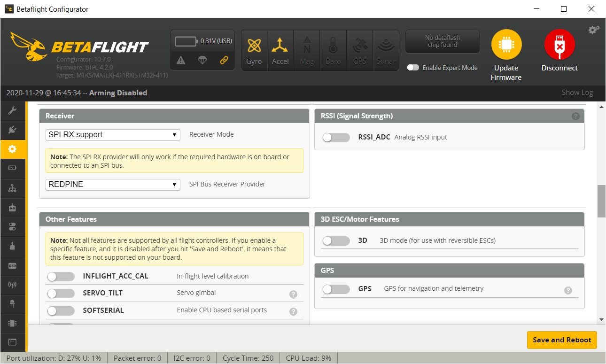Click the yellow link status icon
Image resolution: width=606 pixels, height=364 pixels.
[x=224, y=60]
